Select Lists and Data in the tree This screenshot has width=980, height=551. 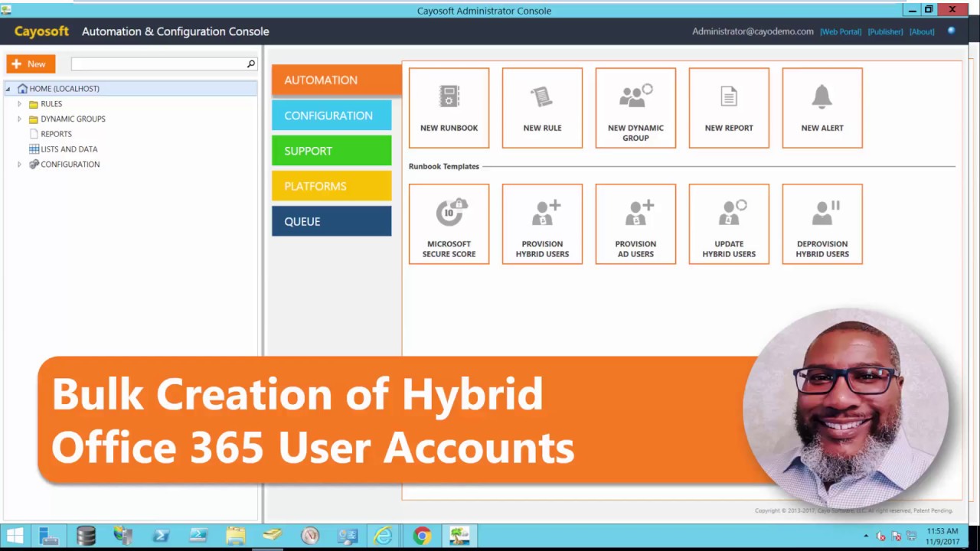(69, 149)
